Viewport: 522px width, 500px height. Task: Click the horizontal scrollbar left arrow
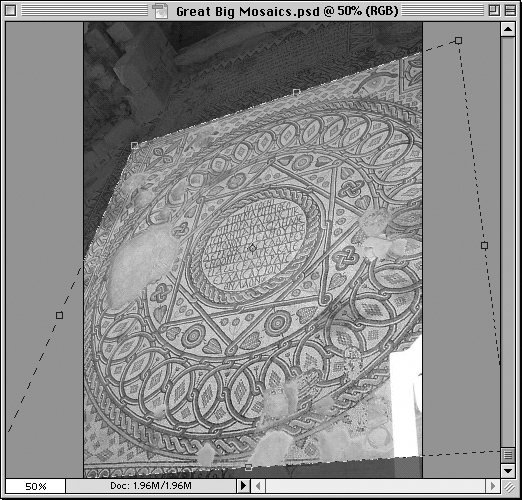(258, 486)
